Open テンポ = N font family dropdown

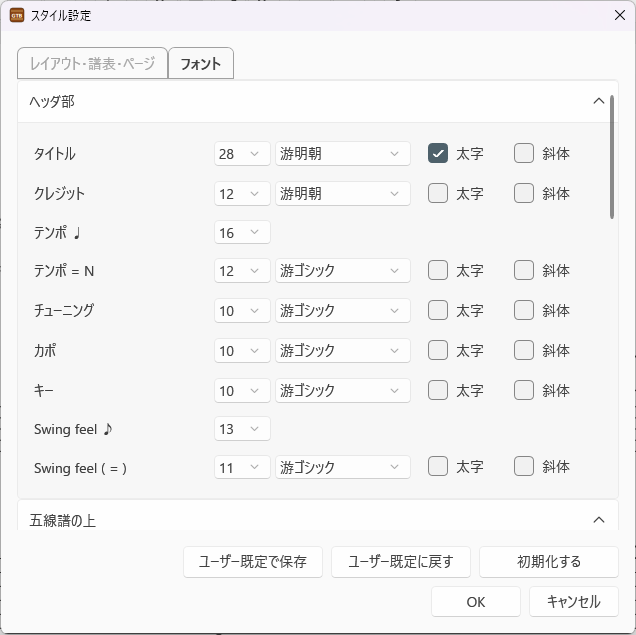point(343,270)
